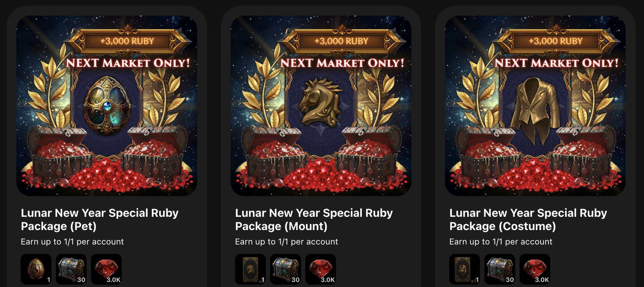Click the Mount package 3.0K ruby icon
Image resolution: width=644 pixels, height=287 pixels.
[x=320, y=269]
